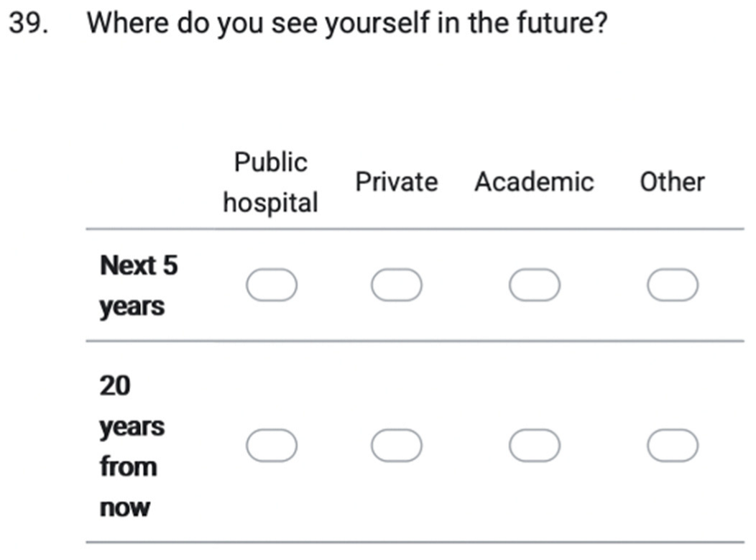Viewport: 756px width, 560px height.
Task: Select Other for 20 years from now
Action: pyautogui.click(x=671, y=445)
